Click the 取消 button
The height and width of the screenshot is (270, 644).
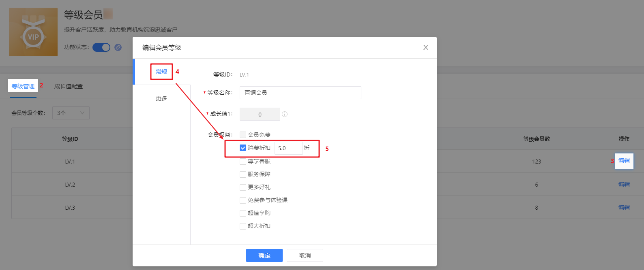tap(305, 255)
